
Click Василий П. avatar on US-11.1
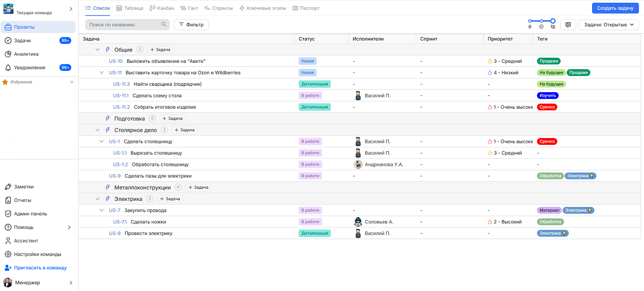(358, 95)
